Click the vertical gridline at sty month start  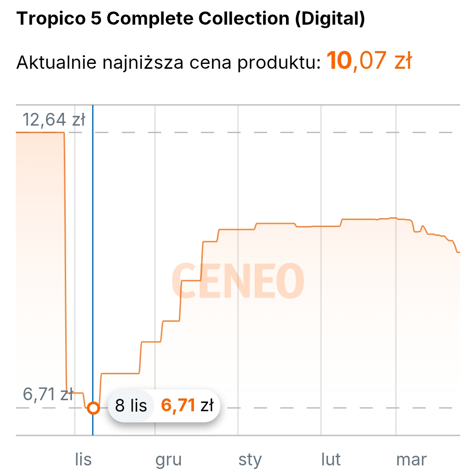(238, 176)
